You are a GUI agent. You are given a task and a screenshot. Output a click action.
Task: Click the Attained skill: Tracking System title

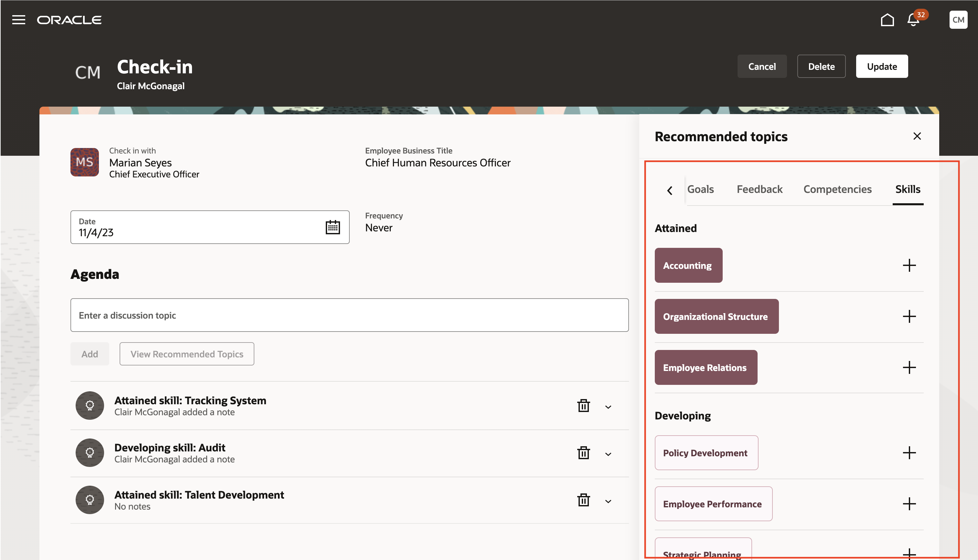point(190,400)
